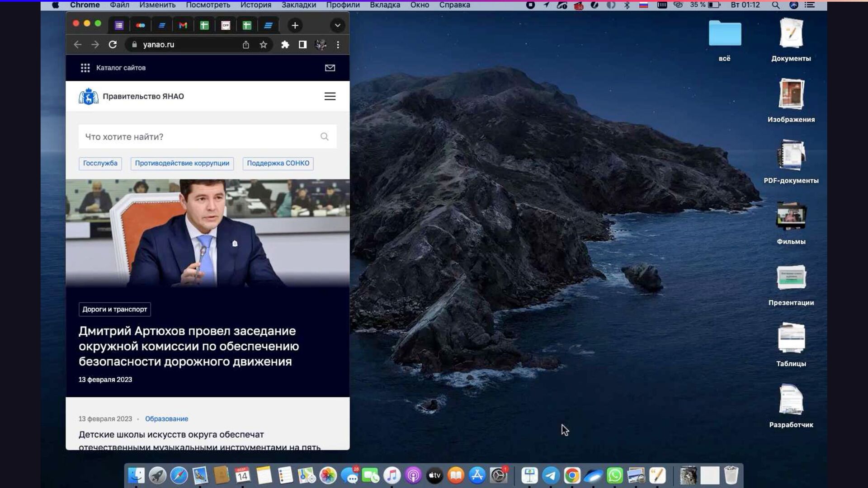
Task: Expand the tab search chevron dropdown
Action: pyautogui.click(x=337, y=25)
